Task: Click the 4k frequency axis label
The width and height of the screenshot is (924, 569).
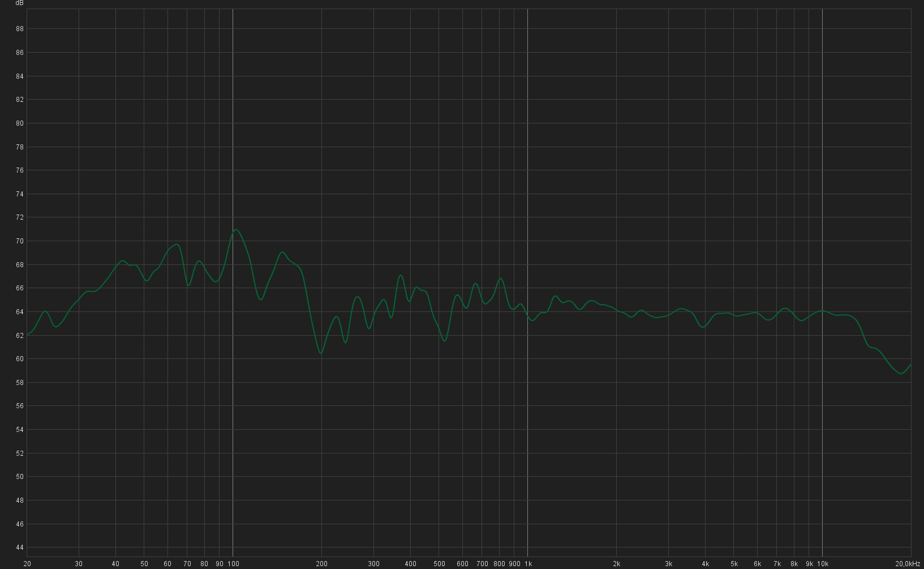Action: point(706,564)
